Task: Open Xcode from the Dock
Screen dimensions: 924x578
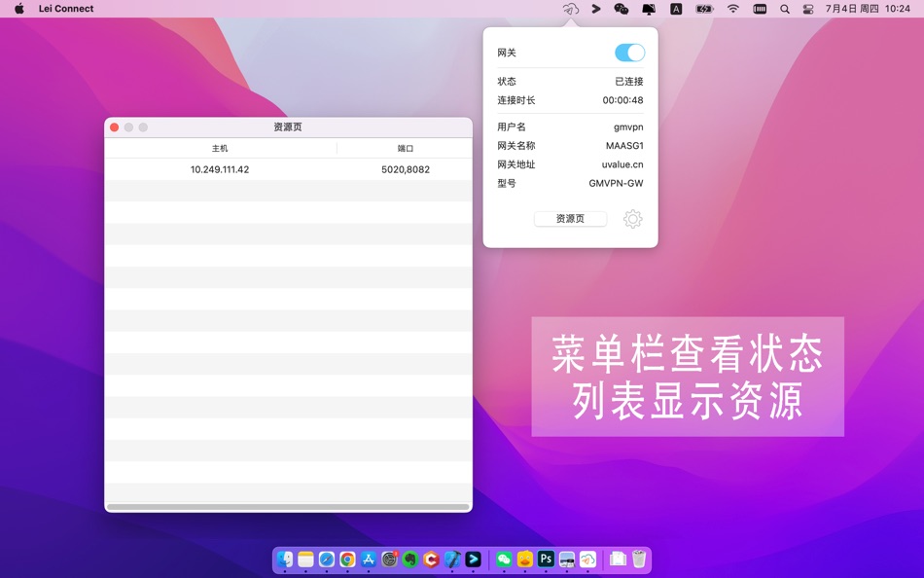Action: point(450,560)
